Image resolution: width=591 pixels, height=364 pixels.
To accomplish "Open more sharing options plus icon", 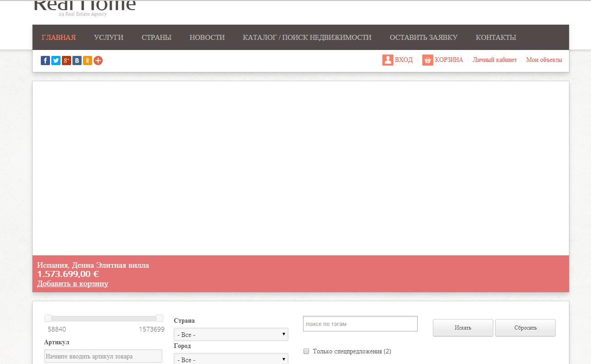I will 98,61.
